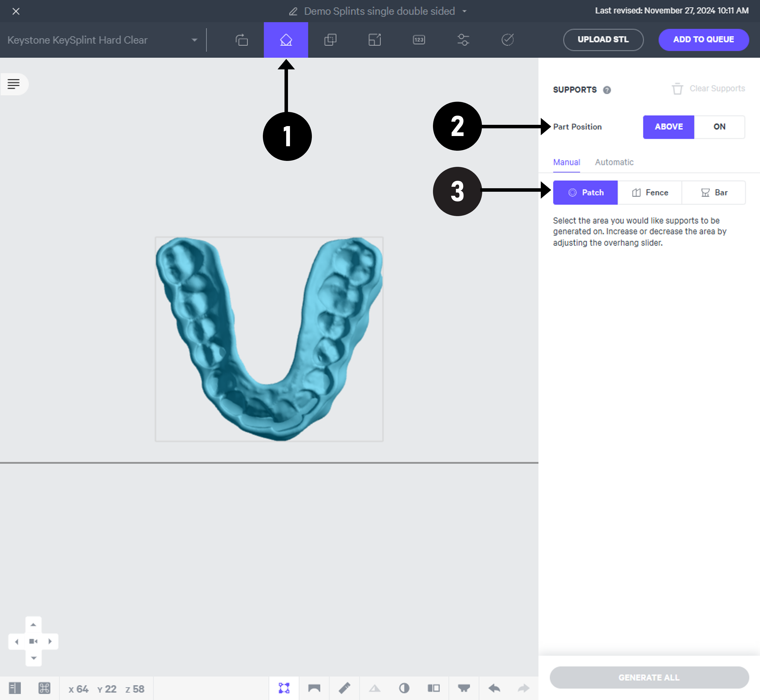This screenshot has width=760, height=700.
Task: Edit the project name pencil icon
Action: coord(293,11)
